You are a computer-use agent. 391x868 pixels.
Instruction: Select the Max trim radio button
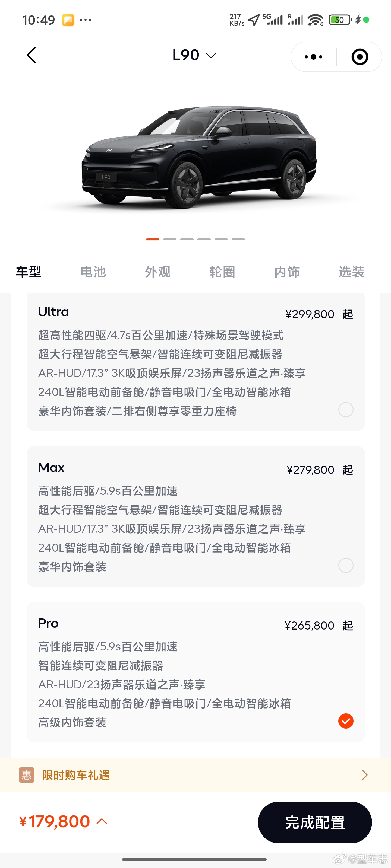pyautogui.click(x=346, y=565)
